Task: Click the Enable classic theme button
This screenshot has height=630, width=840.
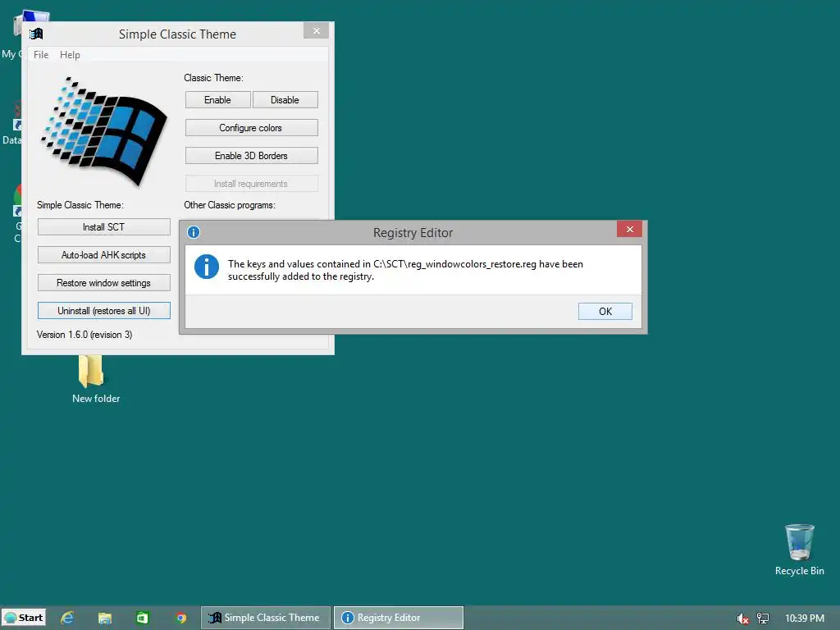Action: click(x=217, y=99)
